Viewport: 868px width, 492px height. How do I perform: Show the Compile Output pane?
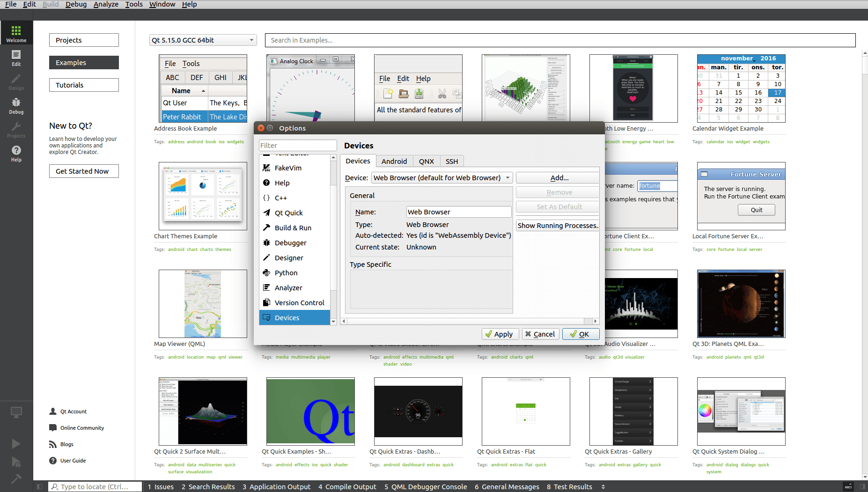point(347,487)
